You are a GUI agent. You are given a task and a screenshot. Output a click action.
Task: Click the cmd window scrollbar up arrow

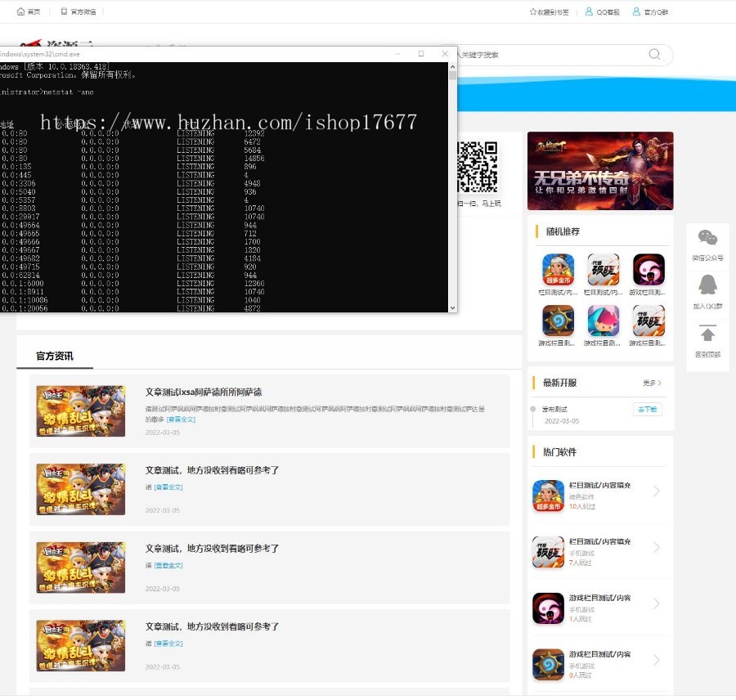[452, 67]
